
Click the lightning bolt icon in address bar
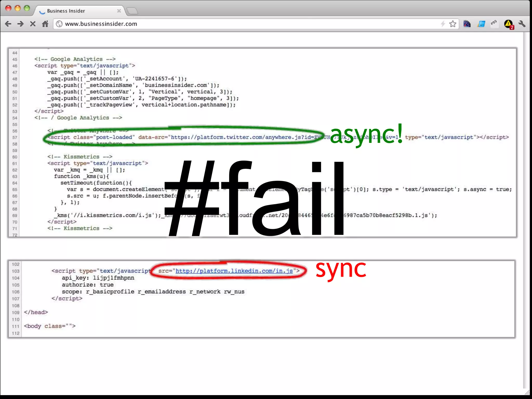coord(443,24)
